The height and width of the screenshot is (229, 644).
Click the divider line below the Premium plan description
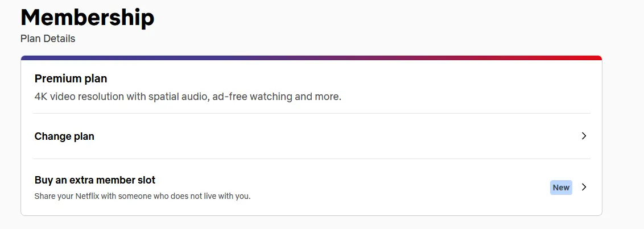pos(311,113)
